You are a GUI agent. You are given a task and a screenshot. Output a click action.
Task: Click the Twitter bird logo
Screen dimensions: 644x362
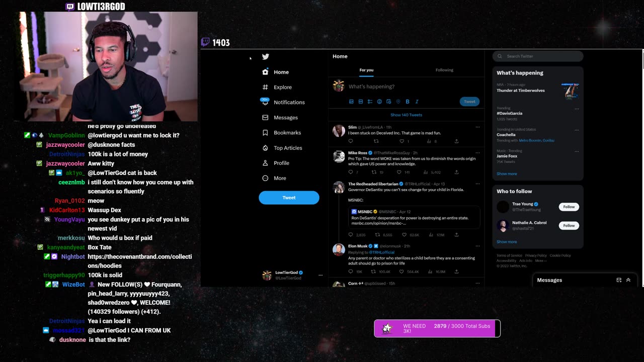266,57
